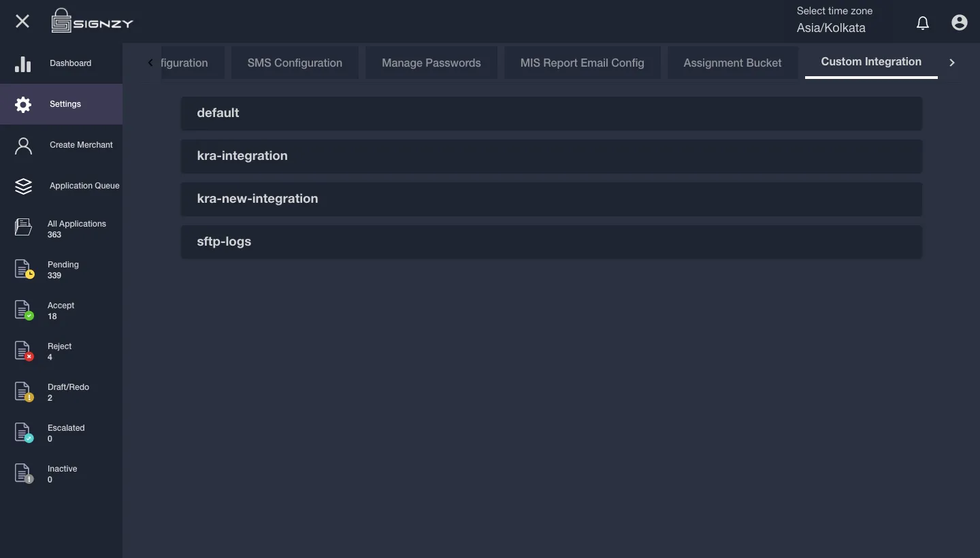The width and height of the screenshot is (980, 558).
Task: Click the Draft/Redo document warning icon
Action: click(24, 391)
